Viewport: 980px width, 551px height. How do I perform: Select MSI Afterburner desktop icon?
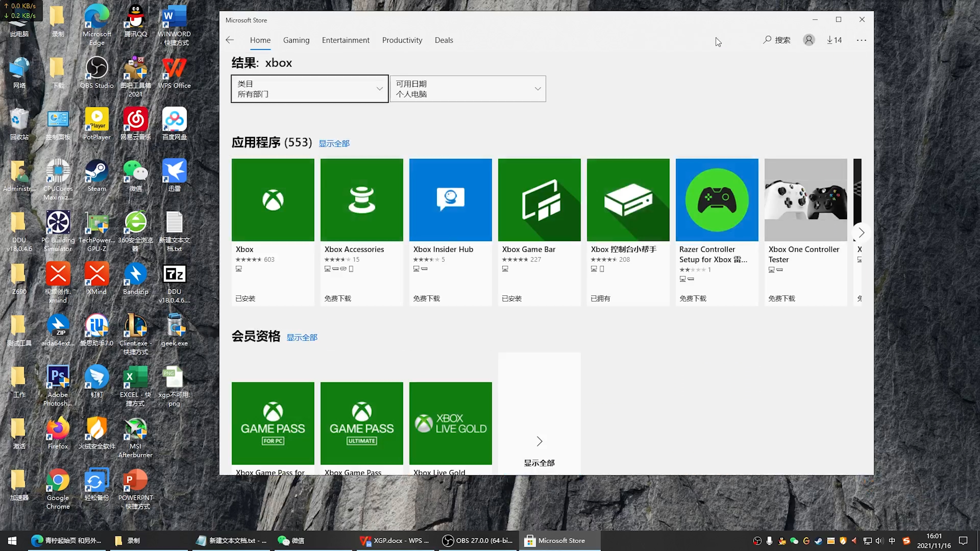coord(136,438)
